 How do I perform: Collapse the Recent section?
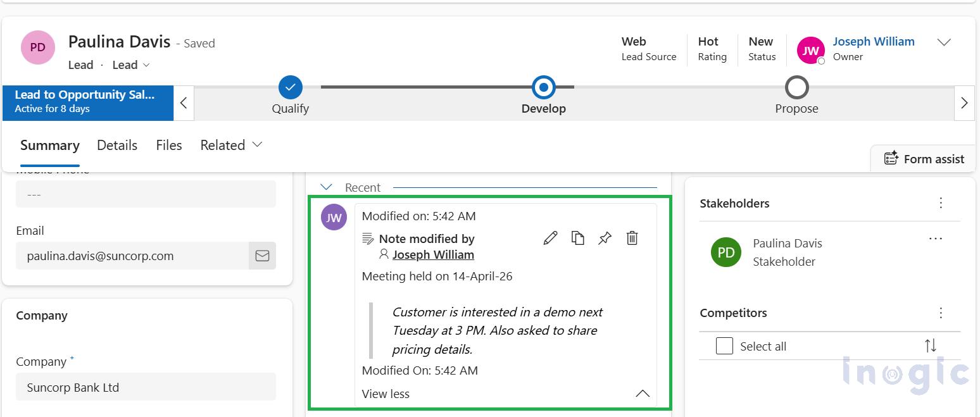(326, 187)
